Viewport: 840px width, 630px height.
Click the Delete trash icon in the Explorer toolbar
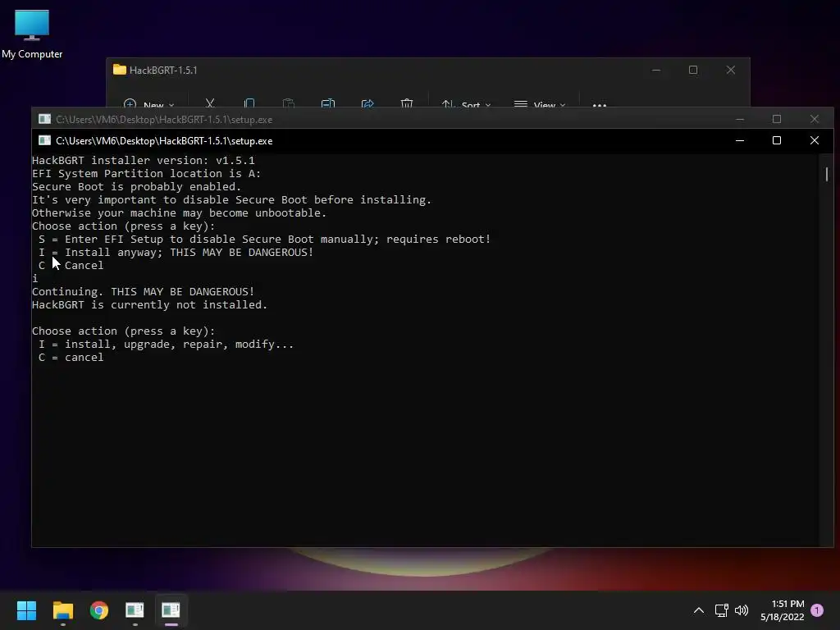pos(407,103)
